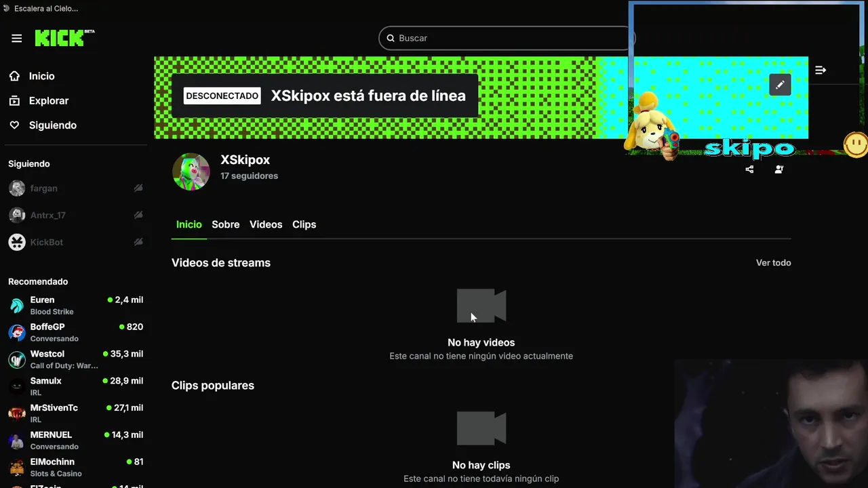The width and height of the screenshot is (868, 488).
Task: Open recommended channel BoffeGP
Action: click(75, 332)
